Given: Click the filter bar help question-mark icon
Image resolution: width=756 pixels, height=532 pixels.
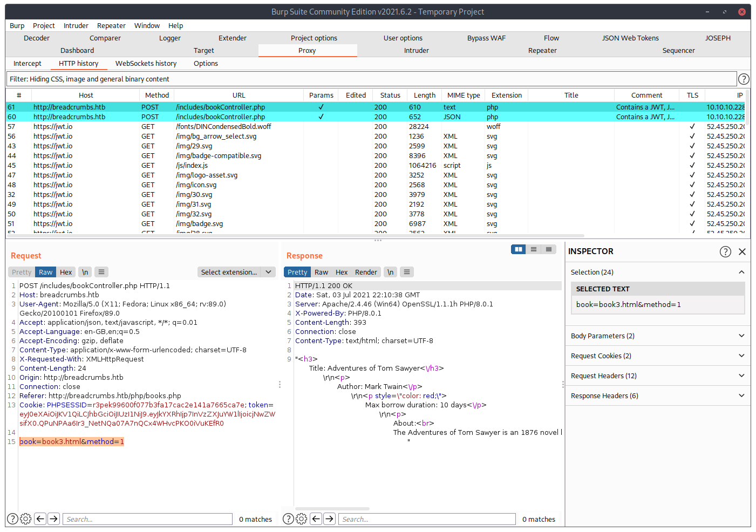Looking at the screenshot, I should 743,79.
